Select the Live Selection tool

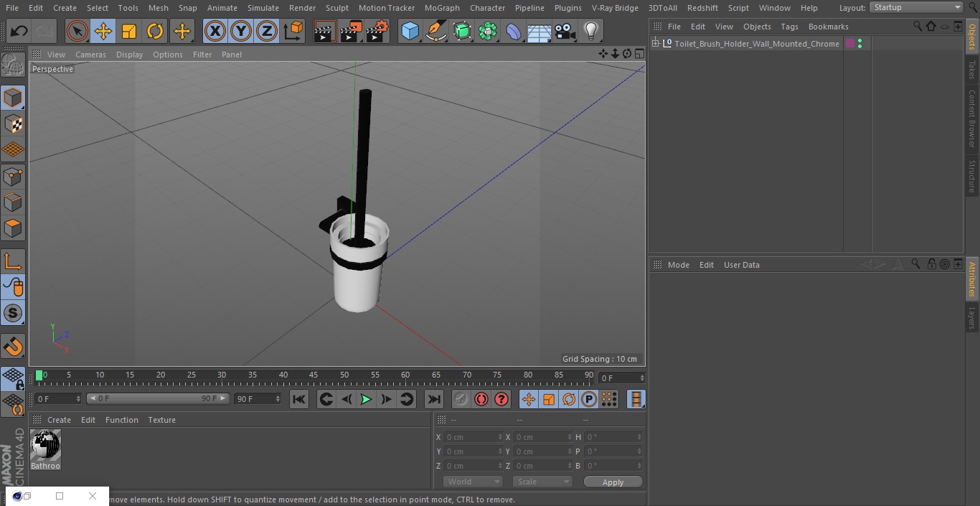(77, 31)
